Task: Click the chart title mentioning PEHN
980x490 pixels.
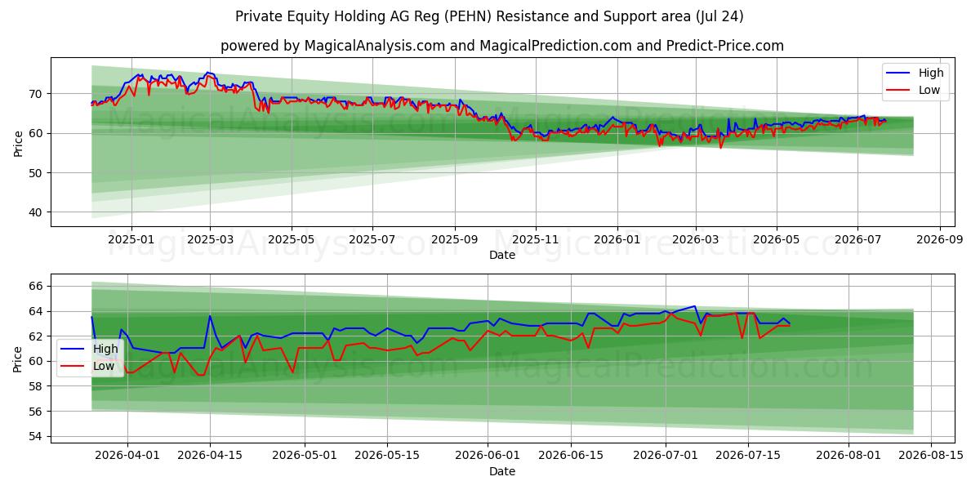Action: [x=489, y=16]
